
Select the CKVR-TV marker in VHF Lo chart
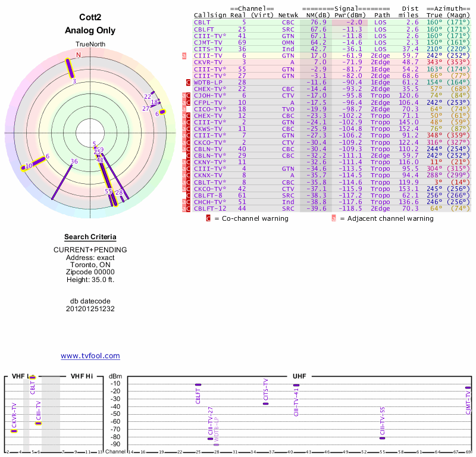click(x=14, y=431)
